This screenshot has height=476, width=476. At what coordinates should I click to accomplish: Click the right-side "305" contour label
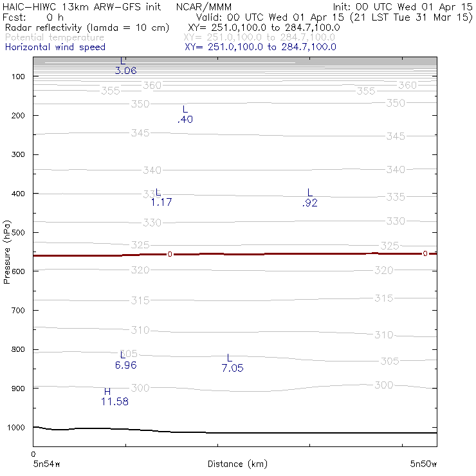(389, 361)
